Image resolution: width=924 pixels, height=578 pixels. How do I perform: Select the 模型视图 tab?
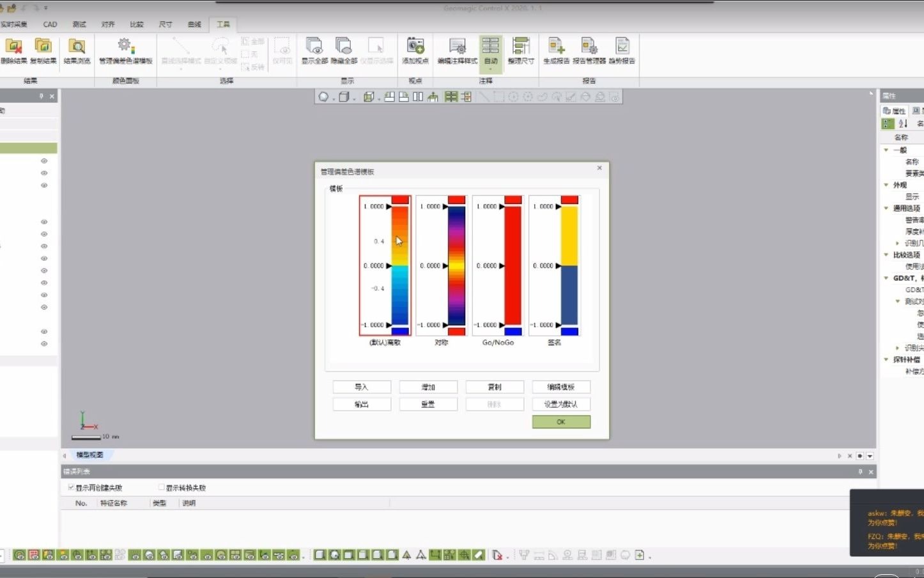coord(89,455)
